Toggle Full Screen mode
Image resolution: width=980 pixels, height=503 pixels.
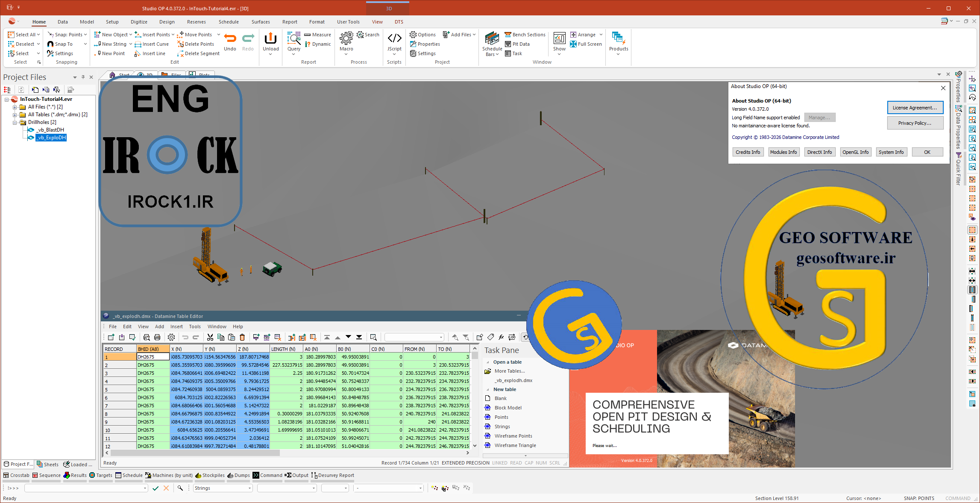tap(586, 44)
